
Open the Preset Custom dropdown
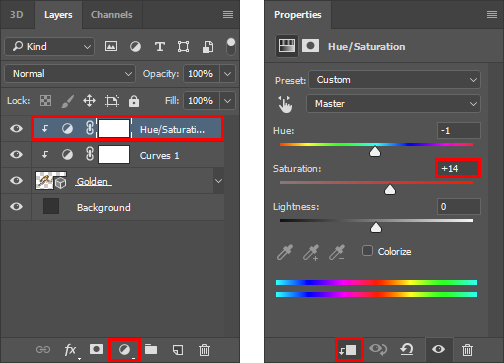395,80
